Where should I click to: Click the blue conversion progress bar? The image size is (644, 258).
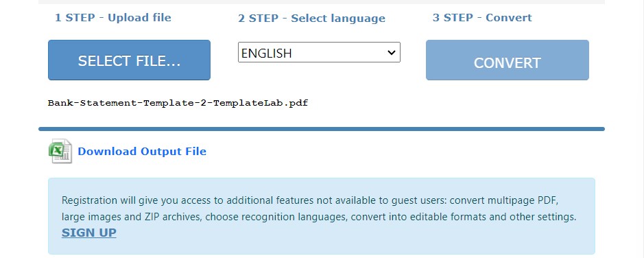pyautogui.click(x=322, y=129)
